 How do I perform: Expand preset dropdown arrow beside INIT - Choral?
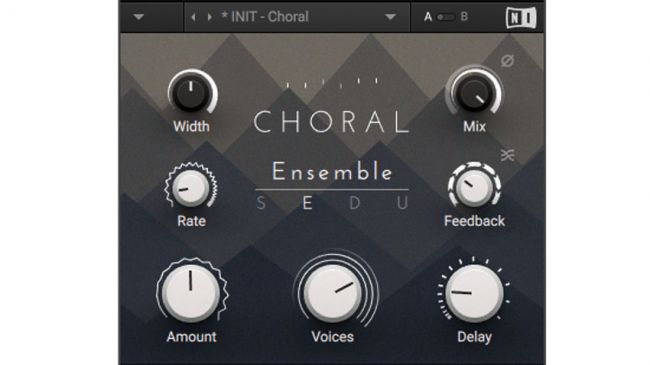(390, 17)
